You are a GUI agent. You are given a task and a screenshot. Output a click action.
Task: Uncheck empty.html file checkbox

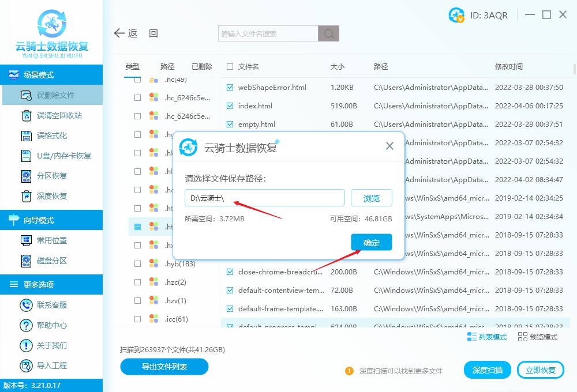(230, 125)
